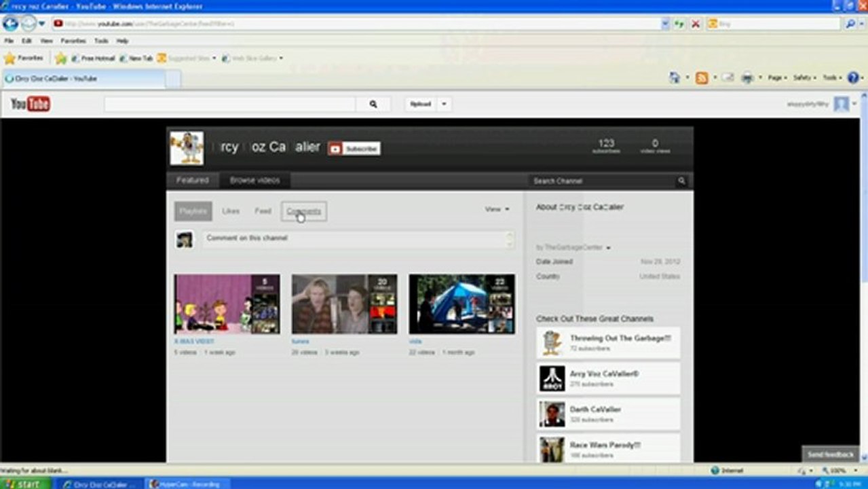The height and width of the screenshot is (489, 868).
Task: Open the dropdown arrow beside Upload
Action: tap(444, 105)
